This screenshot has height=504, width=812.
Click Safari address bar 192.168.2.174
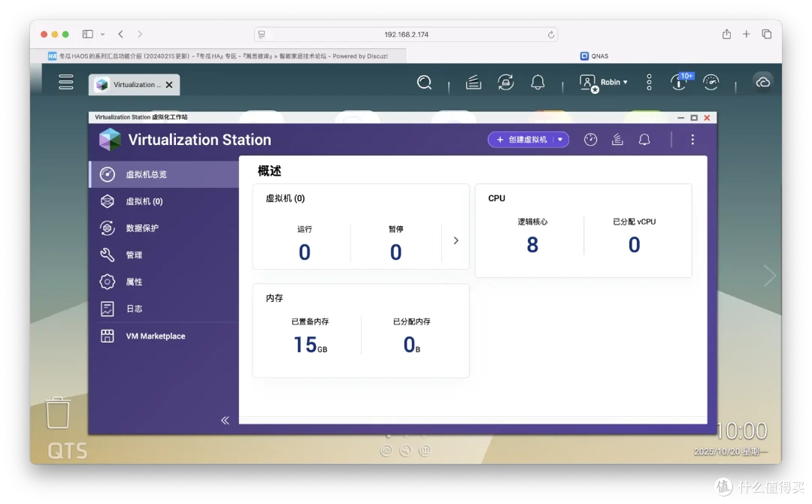(406, 35)
